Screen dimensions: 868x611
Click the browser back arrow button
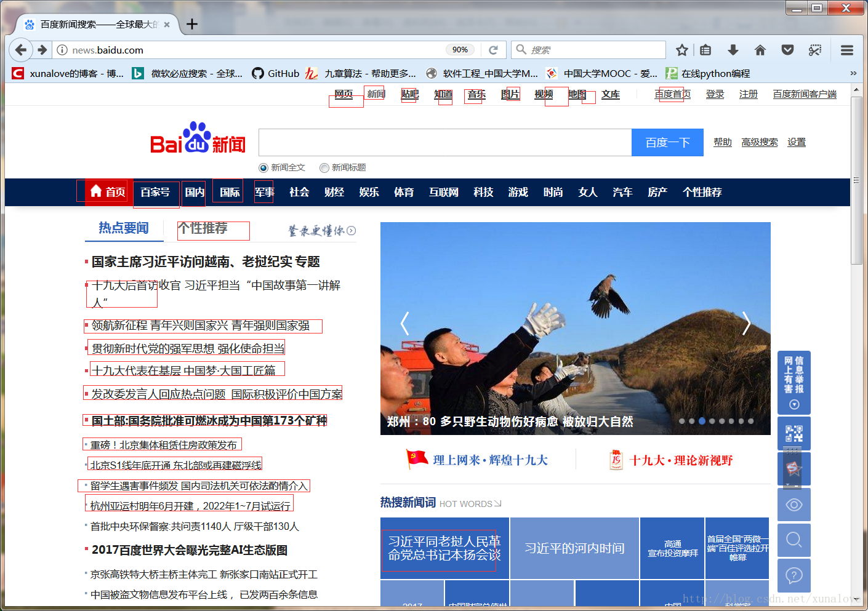coord(20,50)
